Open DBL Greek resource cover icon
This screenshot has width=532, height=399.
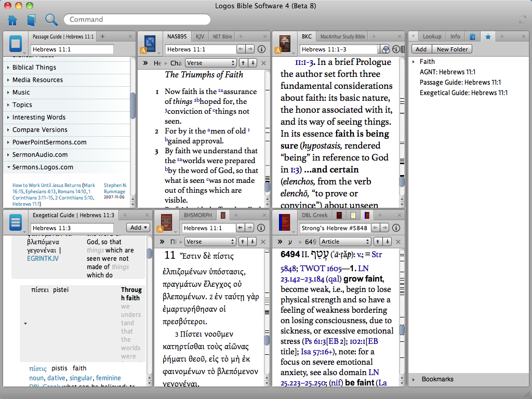point(284,222)
